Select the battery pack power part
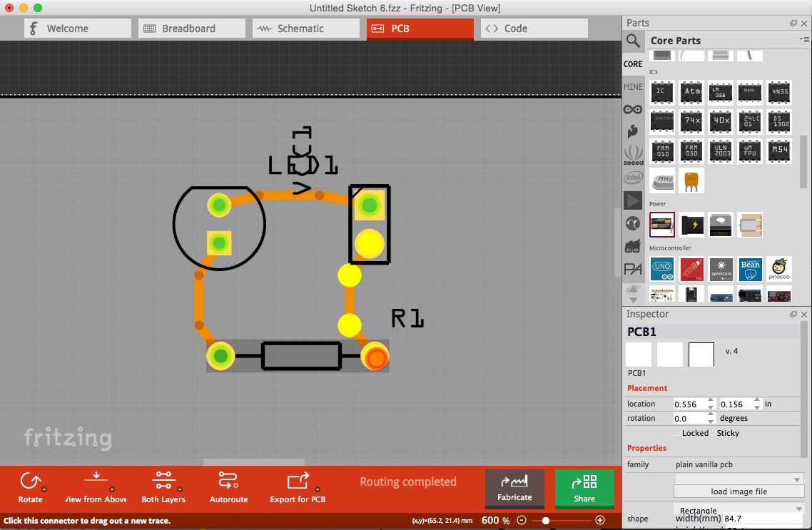The image size is (812, 530). pyautogui.click(x=662, y=225)
